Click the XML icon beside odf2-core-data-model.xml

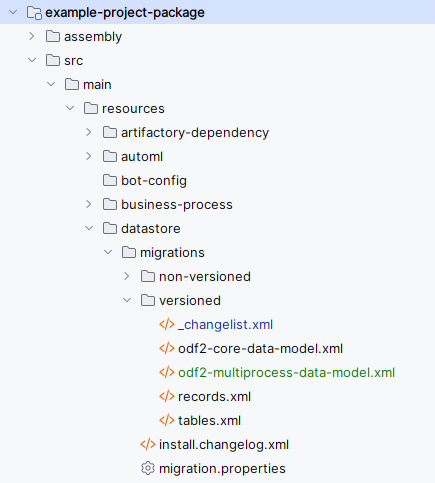(x=167, y=348)
